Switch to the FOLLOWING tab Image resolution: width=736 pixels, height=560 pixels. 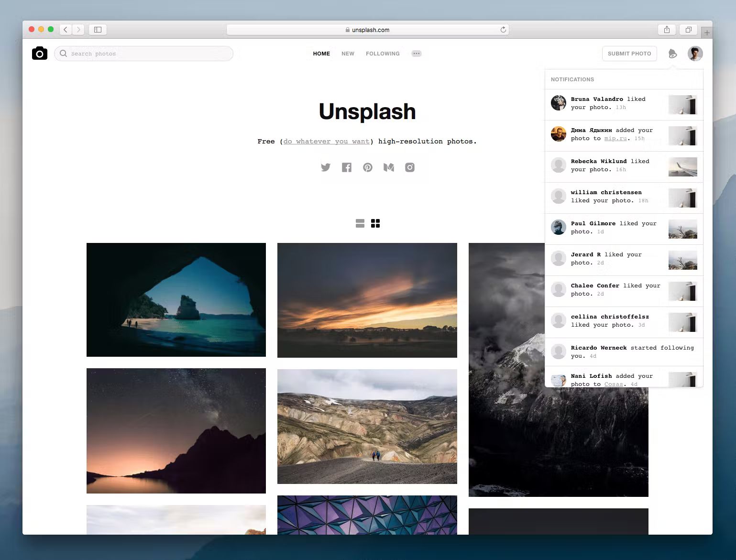[x=383, y=54]
